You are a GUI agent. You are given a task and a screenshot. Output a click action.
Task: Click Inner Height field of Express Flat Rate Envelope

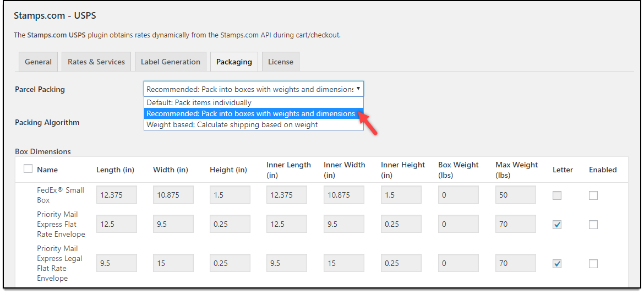401,224
